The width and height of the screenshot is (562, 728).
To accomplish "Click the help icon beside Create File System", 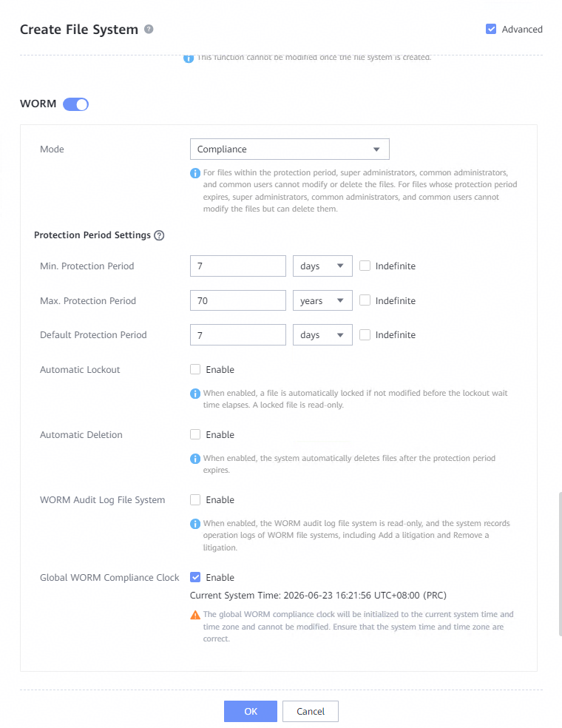I will 149,30.
